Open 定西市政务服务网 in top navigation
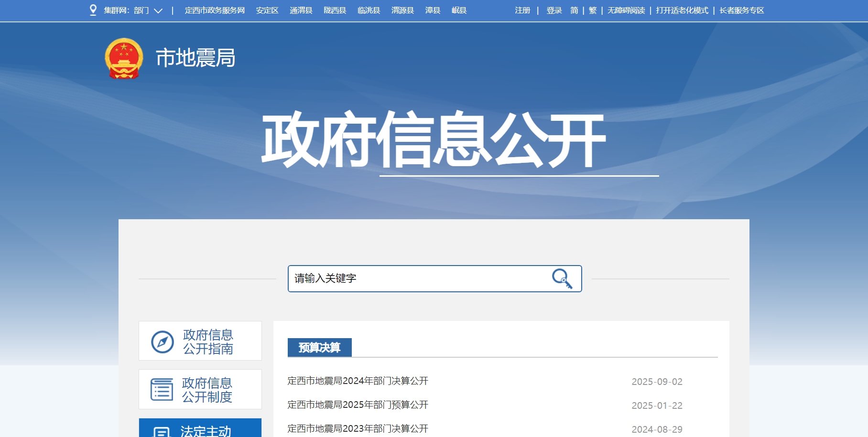The height and width of the screenshot is (437, 868). 215,11
